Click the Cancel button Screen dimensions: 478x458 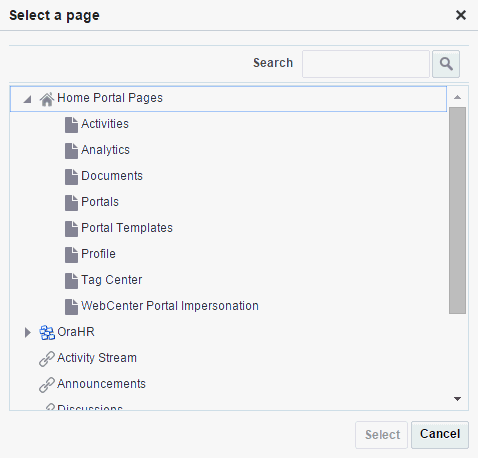pyautogui.click(x=440, y=435)
